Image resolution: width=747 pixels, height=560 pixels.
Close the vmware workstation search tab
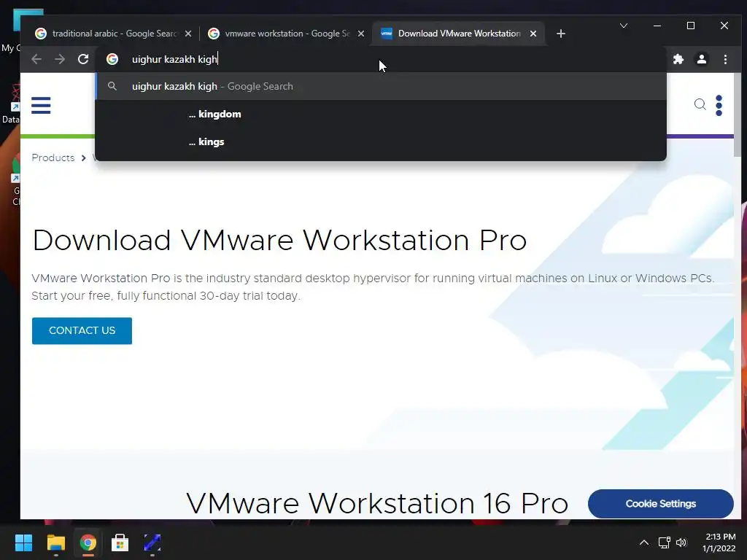(361, 34)
